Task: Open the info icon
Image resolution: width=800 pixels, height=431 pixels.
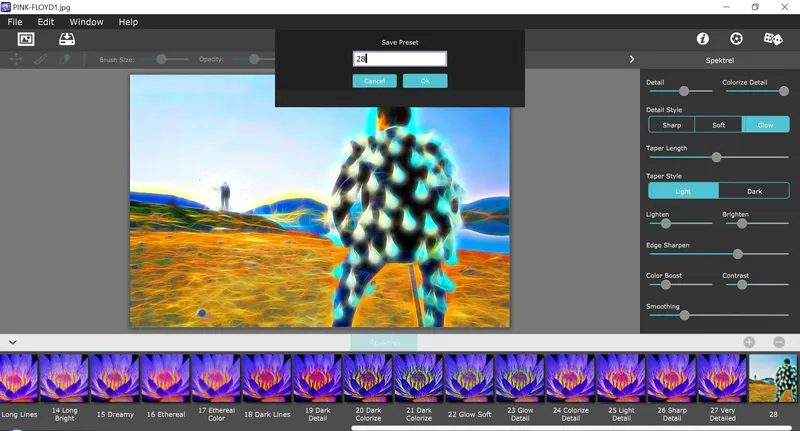Action: point(703,39)
